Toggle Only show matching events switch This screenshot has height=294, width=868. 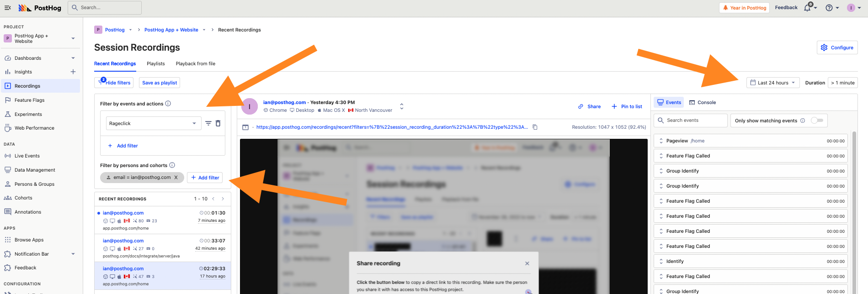(817, 121)
